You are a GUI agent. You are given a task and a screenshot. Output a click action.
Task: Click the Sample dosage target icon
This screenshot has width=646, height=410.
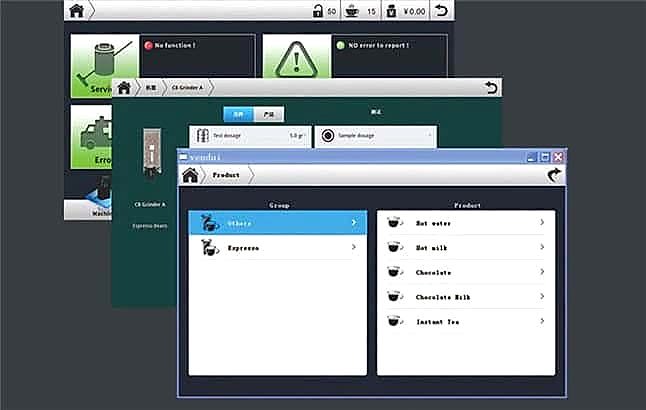tap(328, 136)
